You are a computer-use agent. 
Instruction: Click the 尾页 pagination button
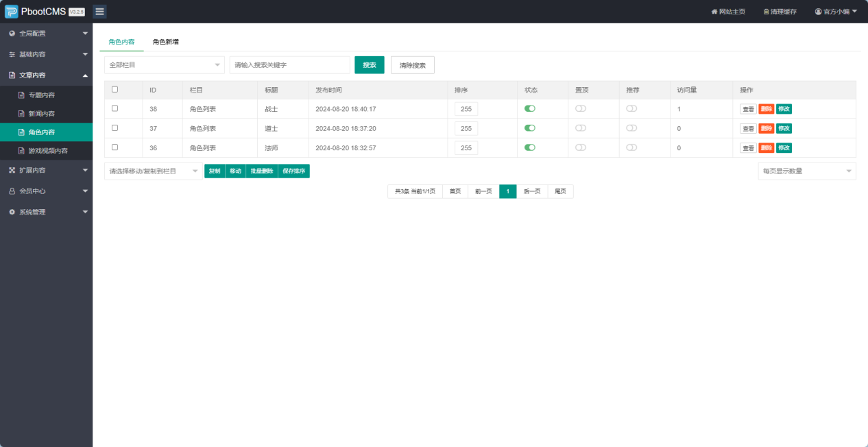point(561,191)
